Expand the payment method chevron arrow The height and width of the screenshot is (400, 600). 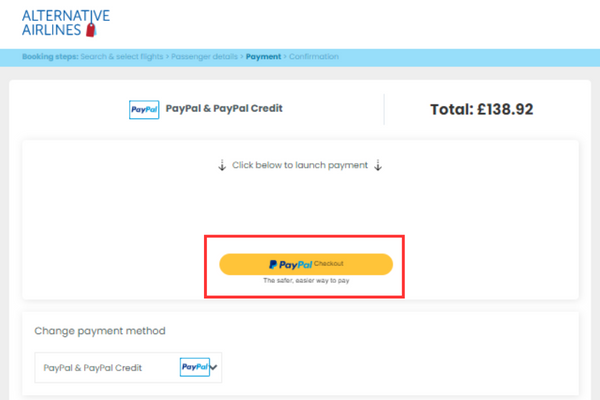[x=214, y=367]
